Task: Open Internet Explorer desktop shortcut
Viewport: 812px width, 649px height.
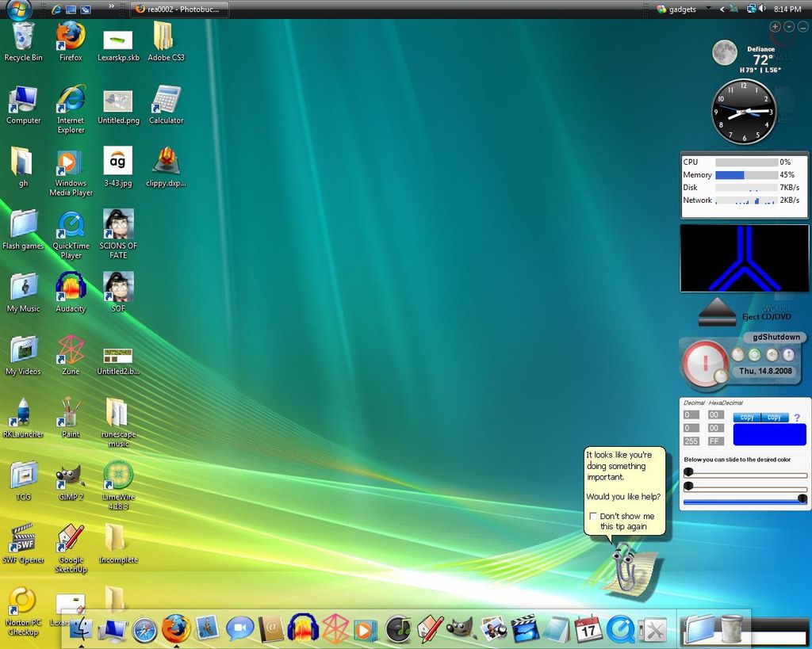Action: click(x=71, y=109)
